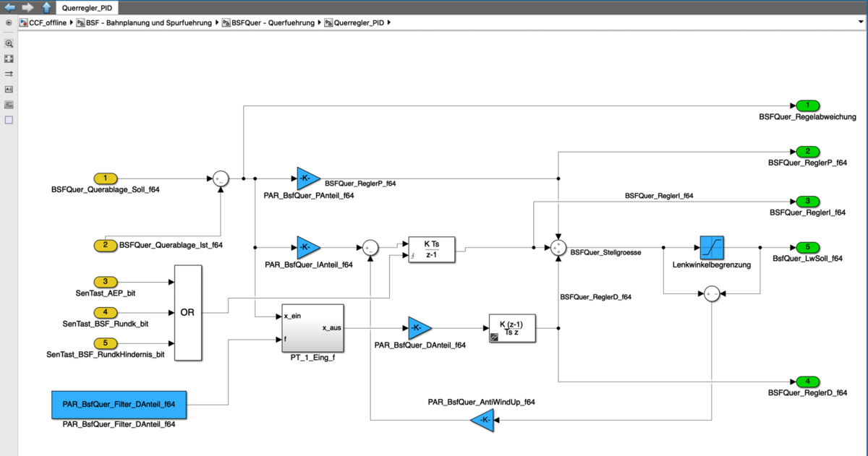Go up to parent with Up arrow
Viewport: 868px width, 456px height.
pos(46,7)
